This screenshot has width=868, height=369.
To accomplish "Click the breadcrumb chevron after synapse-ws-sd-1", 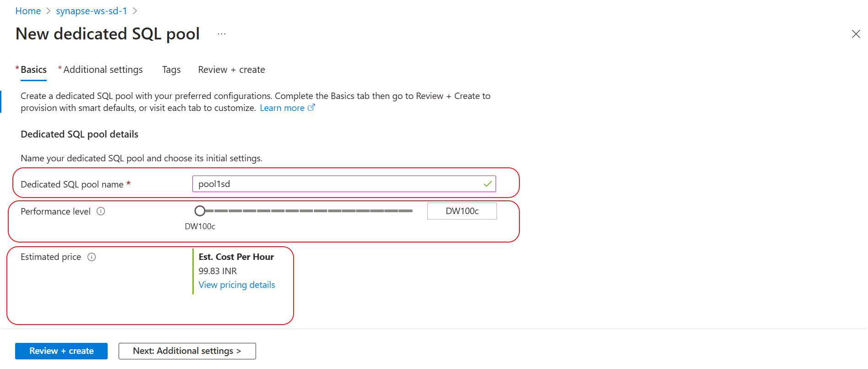I will pyautogui.click(x=135, y=11).
